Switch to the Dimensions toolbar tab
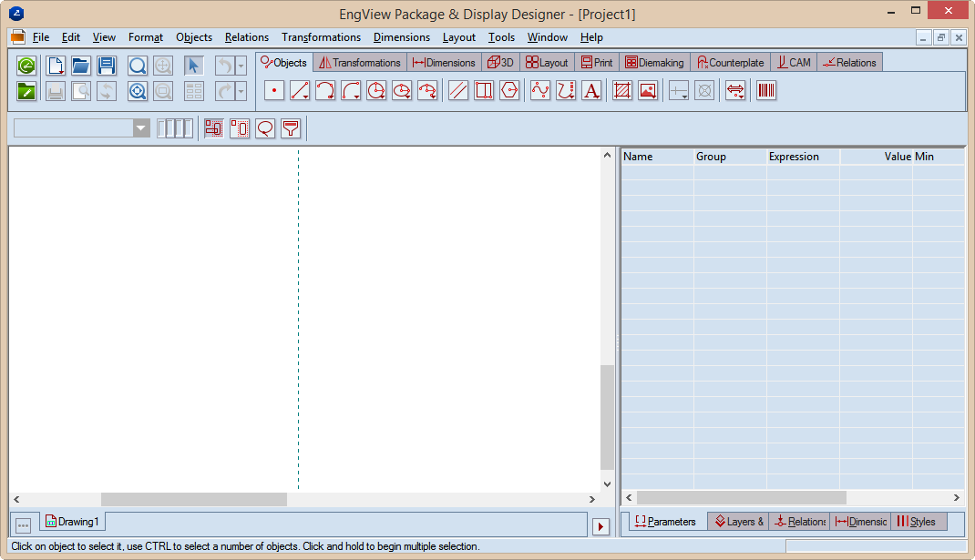Image resolution: width=975 pixels, height=560 pixels. click(x=444, y=62)
